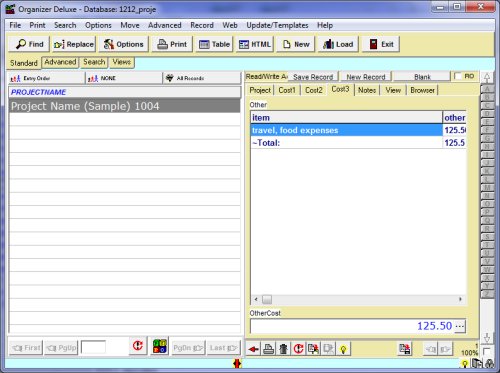
Task: Open the Help menu
Action: point(325,25)
